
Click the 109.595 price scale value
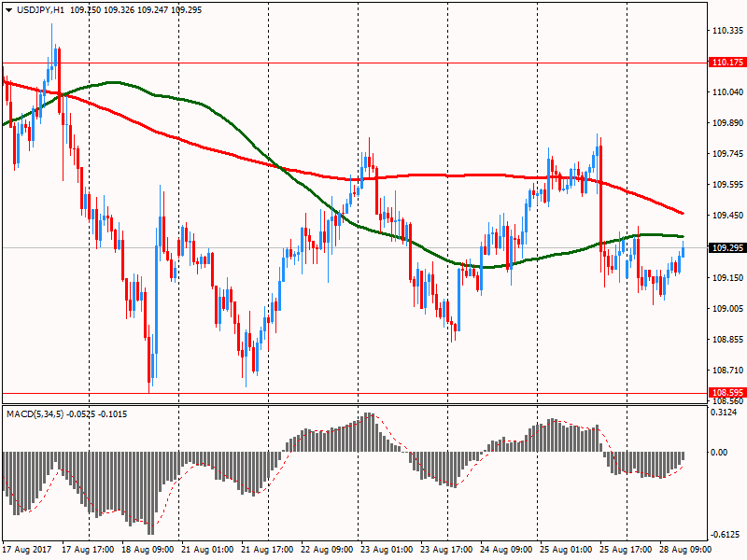pyautogui.click(x=727, y=185)
